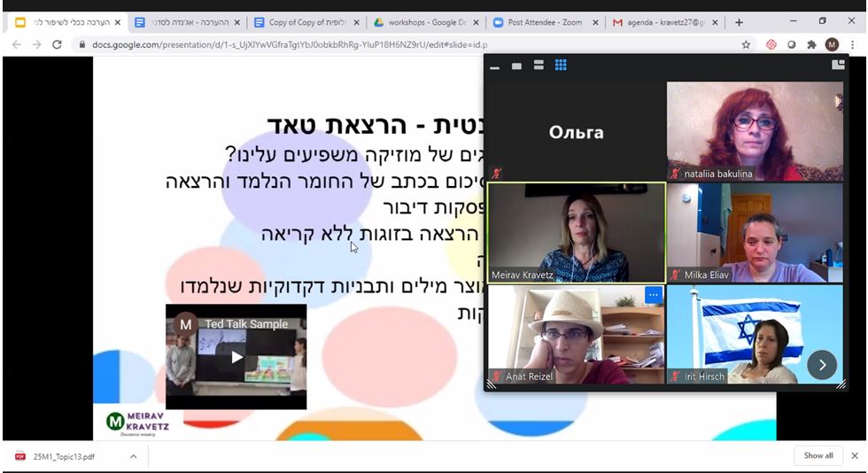The height and width of the screenshot is (473, 868).
Task: Click the Ted Talk Sample video title
Action: (x=246, y=324)
